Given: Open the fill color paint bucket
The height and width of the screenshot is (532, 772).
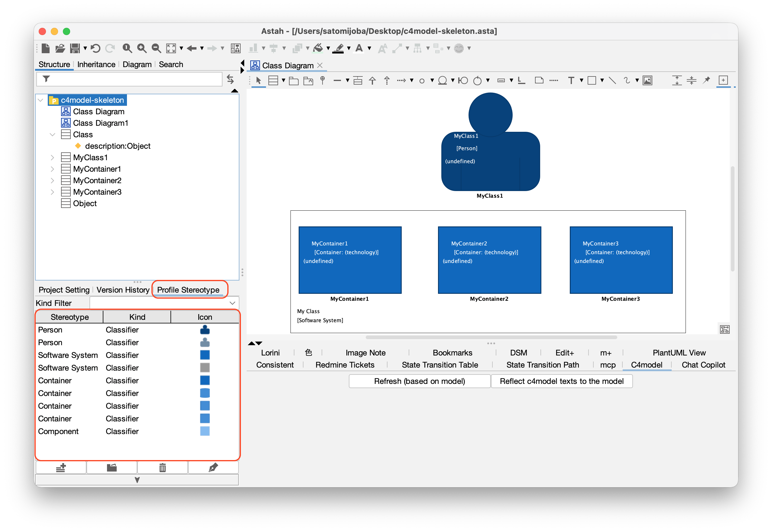Looking at the screenshot, I should tap(318, 48).
